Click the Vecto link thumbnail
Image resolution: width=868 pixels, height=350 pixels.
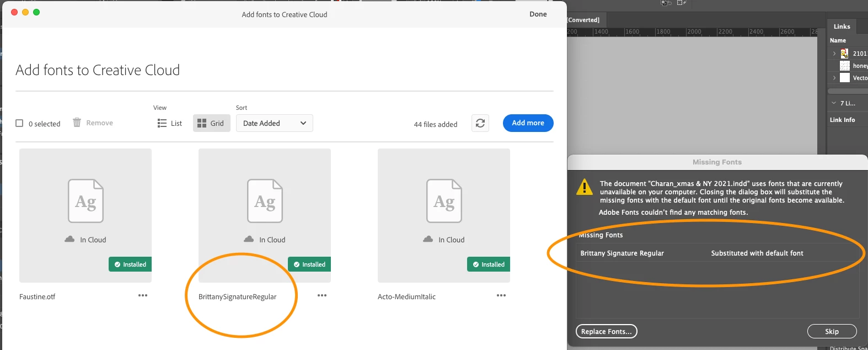pyautogui.click(x=844, y=78)
